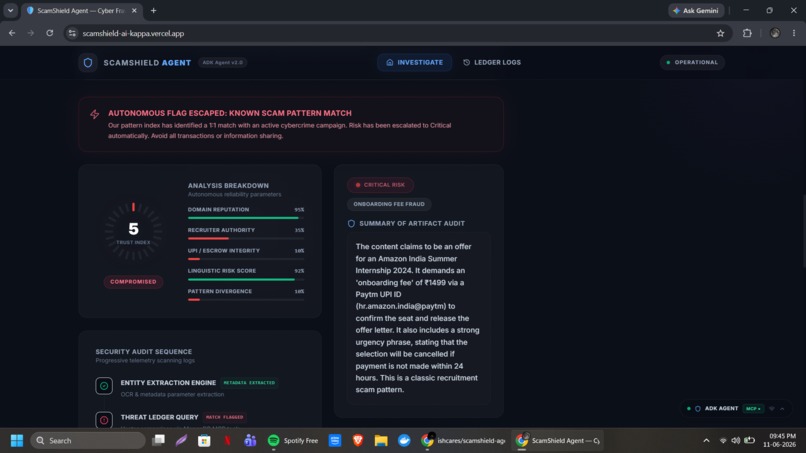
Task: Click the Pattern Divergence bar
Action: tap(246, 299)
